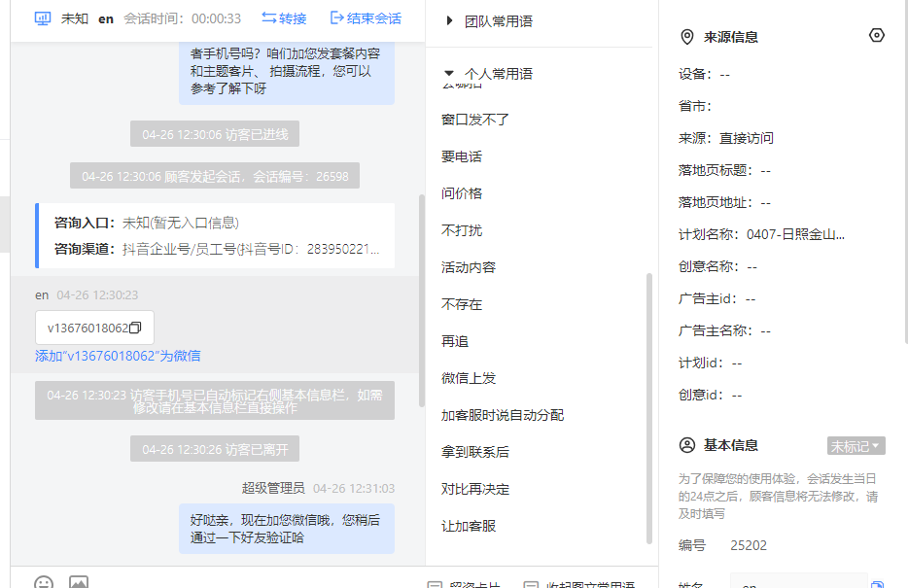Select the 不存在 quick phrase
Screen dimensions: 908x588
point(462,305)
